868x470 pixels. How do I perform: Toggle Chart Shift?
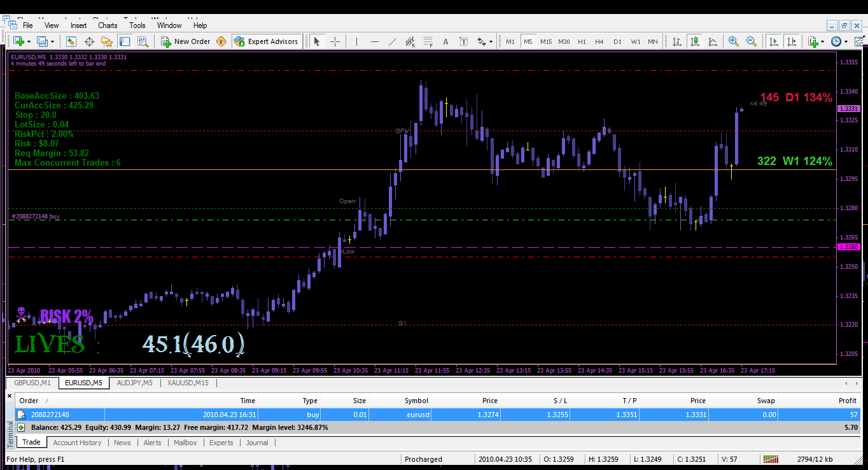tap(791, 41)
